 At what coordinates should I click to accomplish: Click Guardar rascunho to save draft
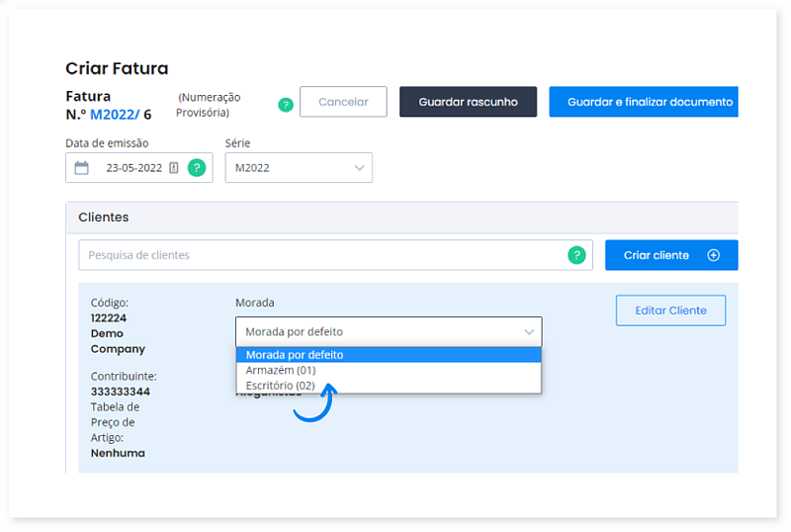[468, 102]
